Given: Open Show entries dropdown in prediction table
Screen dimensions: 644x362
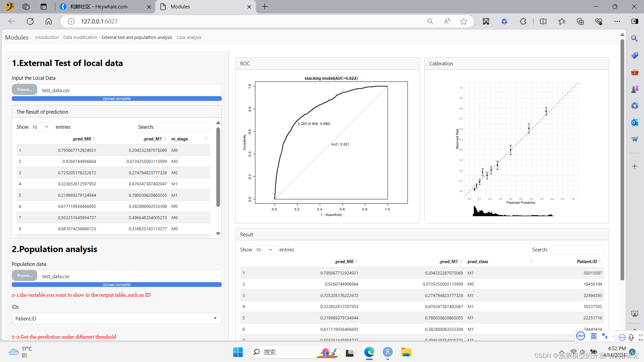Looking at the screenshot, I should click(x=42, y=127).
